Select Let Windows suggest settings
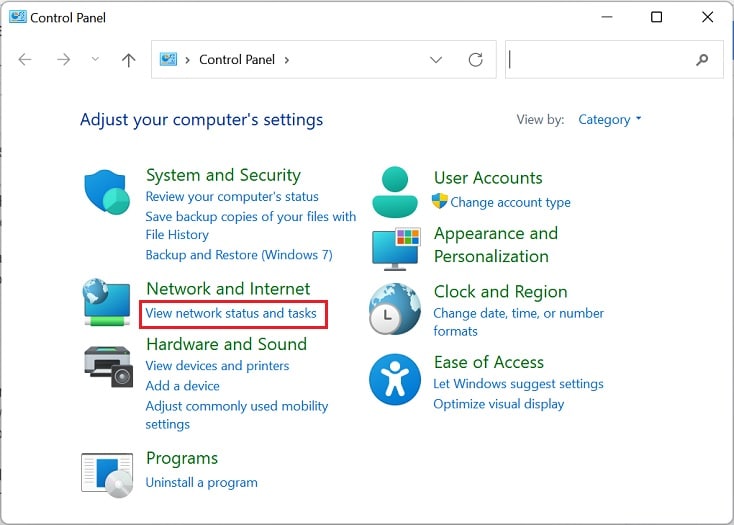Image resolution: width=734 pixels, height=525 pixels. pos(518,384)
